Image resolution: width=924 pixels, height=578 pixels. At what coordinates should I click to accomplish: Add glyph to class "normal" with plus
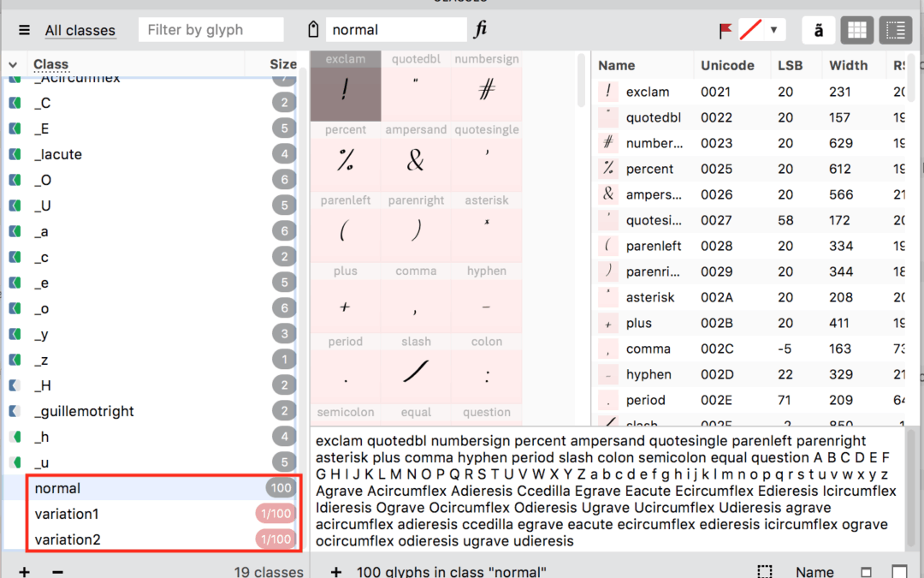coord(336,571)
